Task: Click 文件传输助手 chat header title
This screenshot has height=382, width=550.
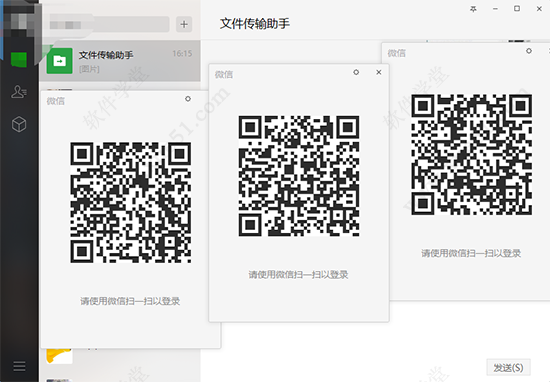Action: click(x=255, y=24)
